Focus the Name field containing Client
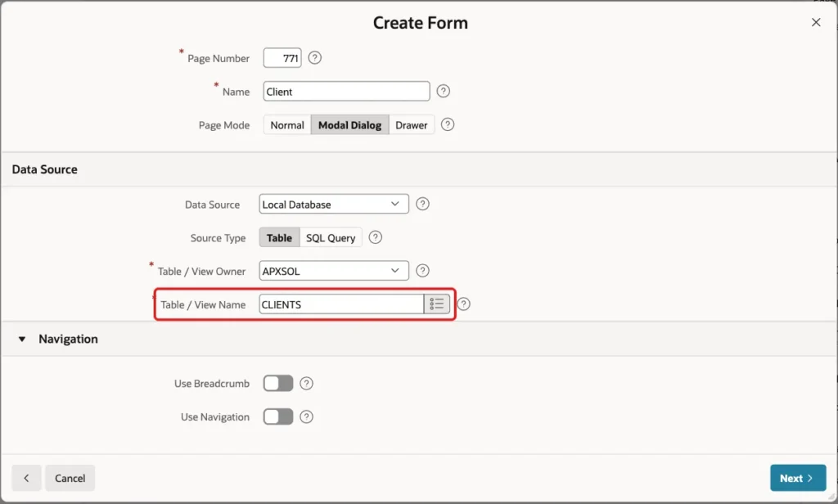 [x=346, y=92]
